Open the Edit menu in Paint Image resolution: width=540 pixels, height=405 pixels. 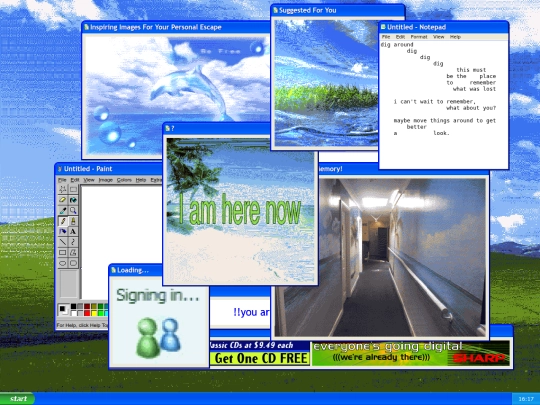pyautogui.click(x=75, y=180)
